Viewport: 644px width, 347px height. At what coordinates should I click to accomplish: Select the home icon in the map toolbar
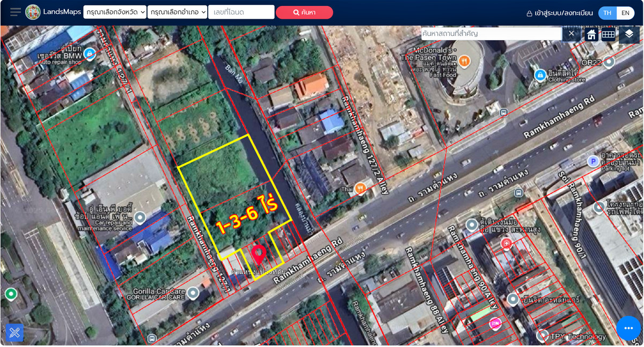click(x=590, y=33)
